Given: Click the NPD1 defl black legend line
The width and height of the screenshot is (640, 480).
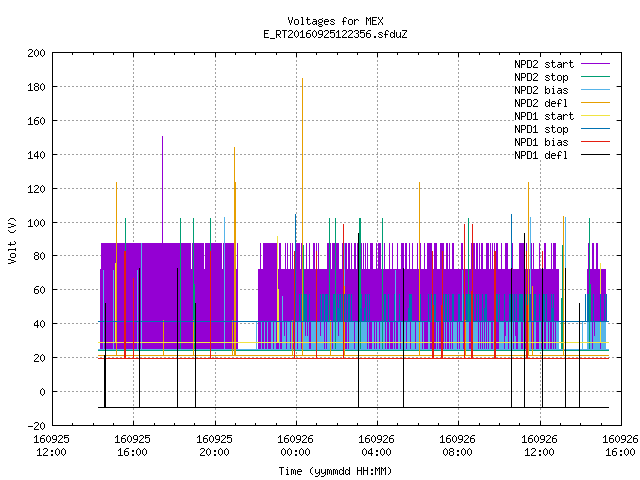Looking at the screenshot, I should (595, 155).
